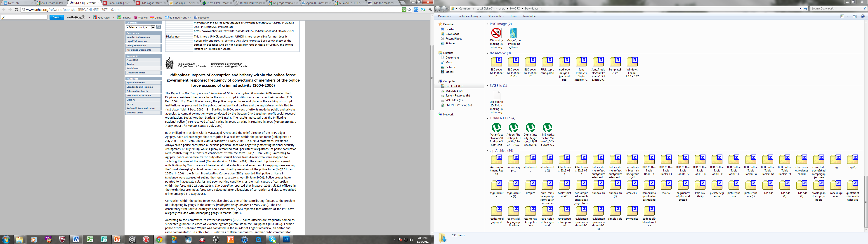
Task: Open Excel from the taskbar
Action: pyautogui.click(x=90, y=239)
